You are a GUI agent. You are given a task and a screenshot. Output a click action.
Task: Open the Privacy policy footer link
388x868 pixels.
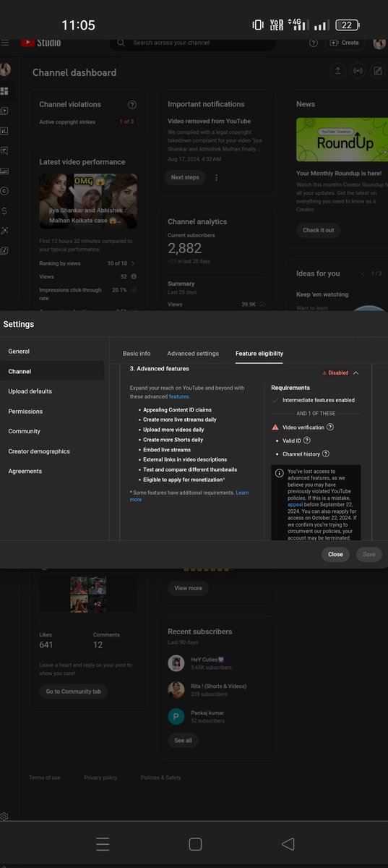pos(100,778)
